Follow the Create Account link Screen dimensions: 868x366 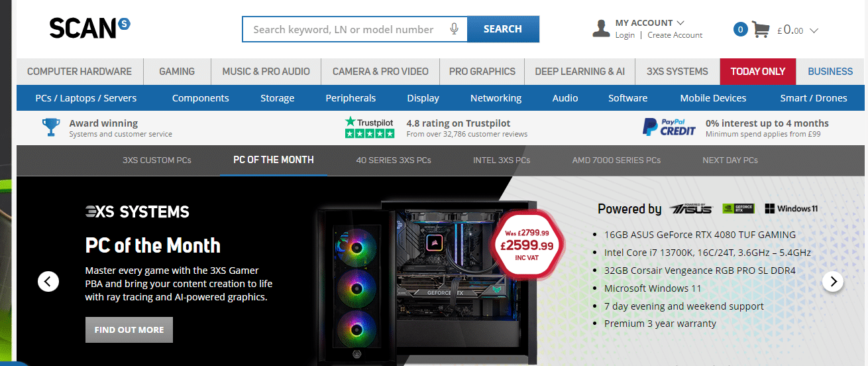pos(675,35)
